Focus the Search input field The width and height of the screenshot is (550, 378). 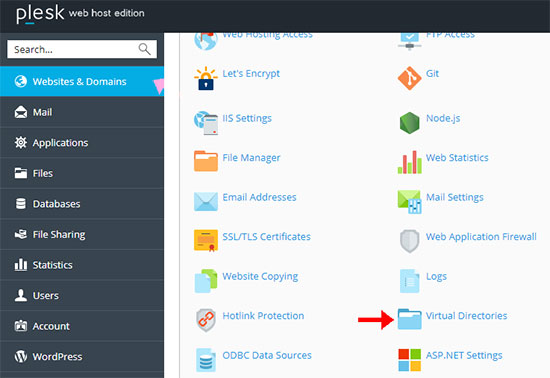point(82,49)
